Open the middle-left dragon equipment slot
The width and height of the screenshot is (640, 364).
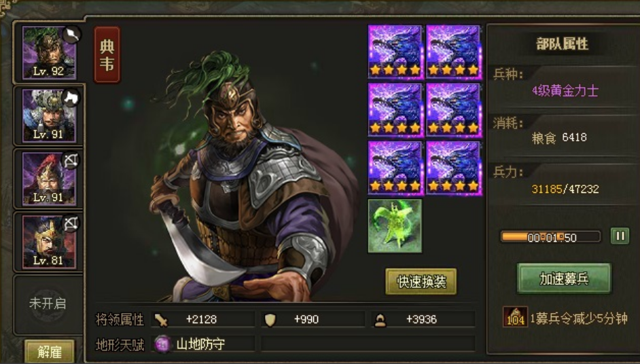[x=395, y=110]
